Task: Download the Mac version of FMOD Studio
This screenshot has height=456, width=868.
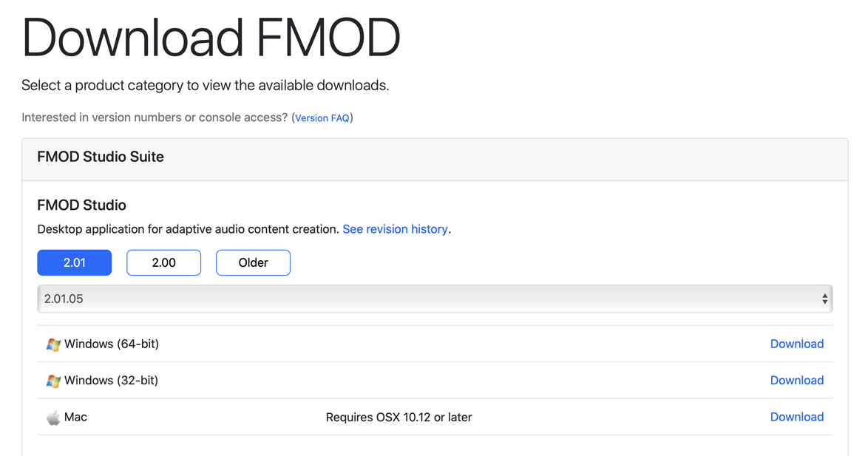Action: pyautogui.click(x=797, y=417)
